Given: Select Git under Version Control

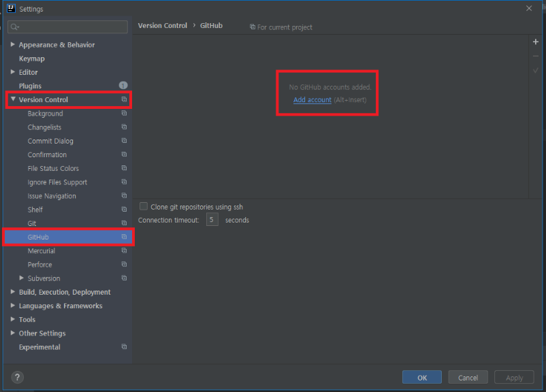Looking at the screenshot, I should coord(32,223).
